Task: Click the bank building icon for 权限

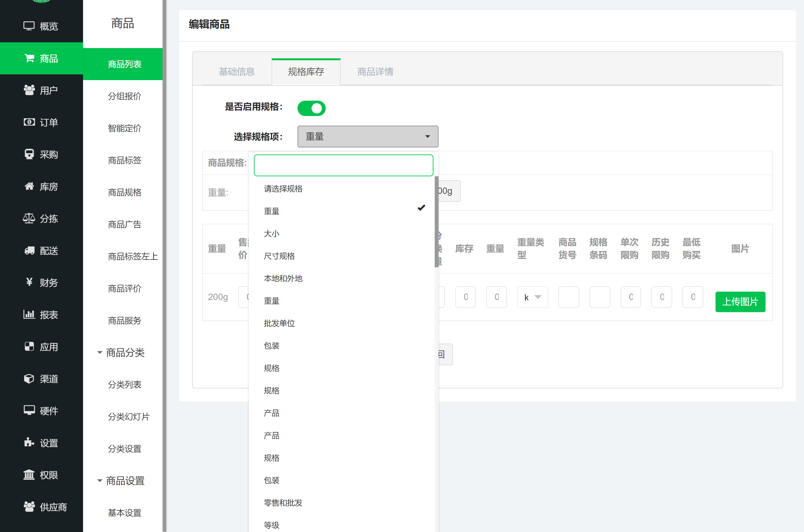Action: tap(29, 475)
